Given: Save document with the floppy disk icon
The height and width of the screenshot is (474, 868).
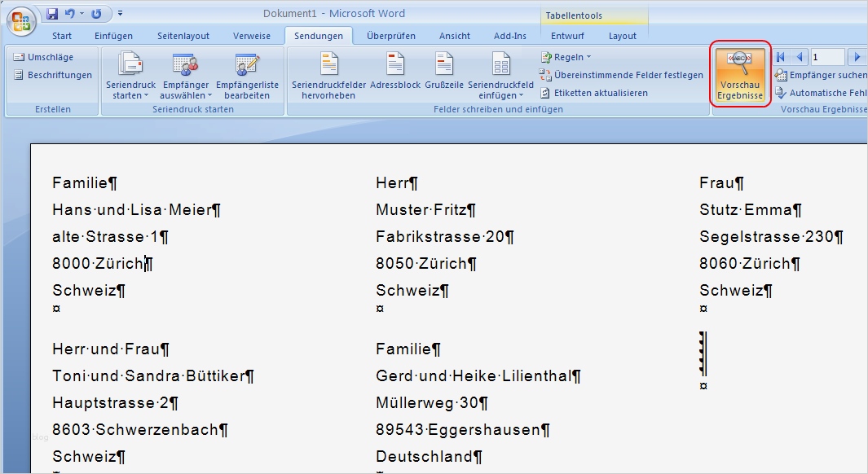Looking at the screenshot, I should point(52,14).
